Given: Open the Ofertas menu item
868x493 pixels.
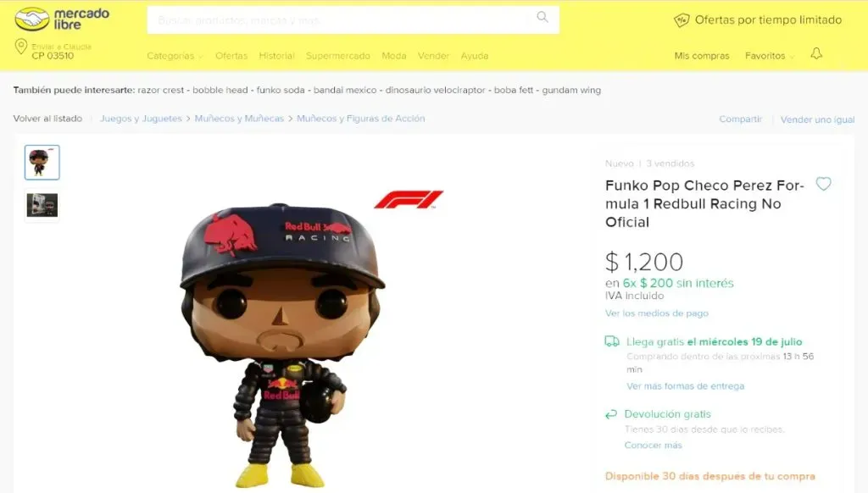Looking at the screenshot, I should coord(231,56).
